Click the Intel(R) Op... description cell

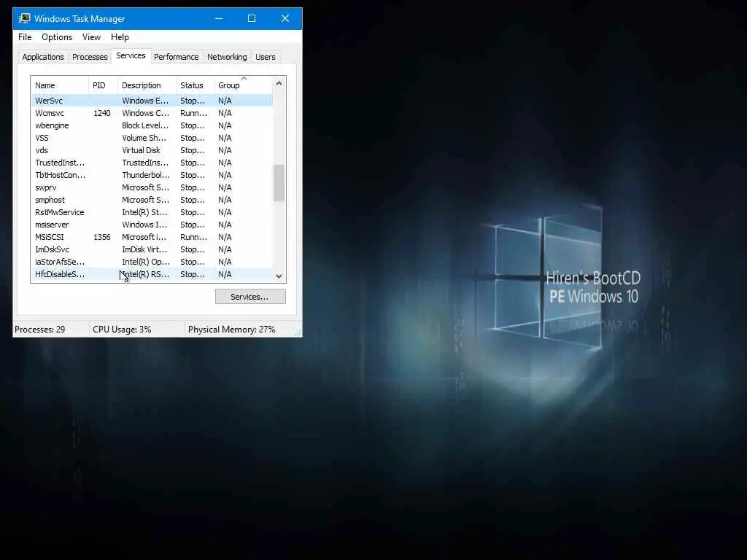[146, 262]
